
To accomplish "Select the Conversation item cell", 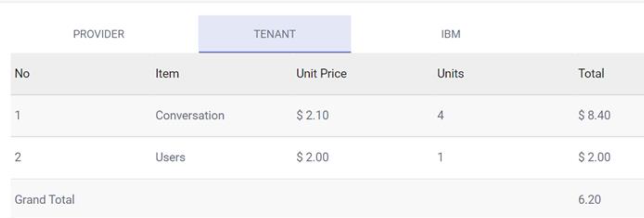I will click(x=190, y=115).
